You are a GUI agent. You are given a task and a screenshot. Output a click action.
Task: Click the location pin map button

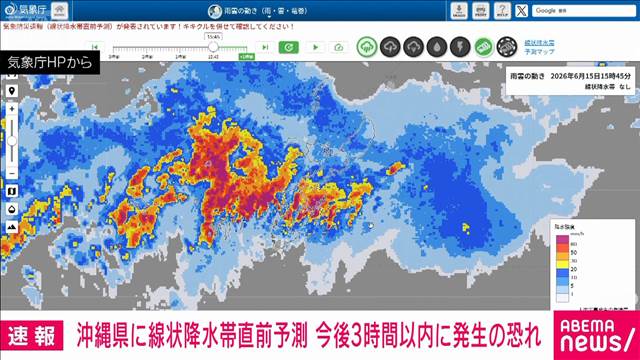coord(12,91)
